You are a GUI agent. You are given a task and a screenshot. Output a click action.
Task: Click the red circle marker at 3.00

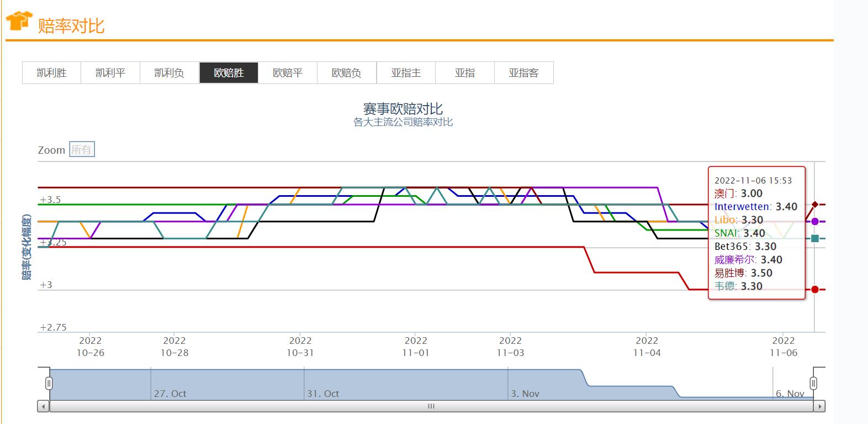tap(815, 289)
